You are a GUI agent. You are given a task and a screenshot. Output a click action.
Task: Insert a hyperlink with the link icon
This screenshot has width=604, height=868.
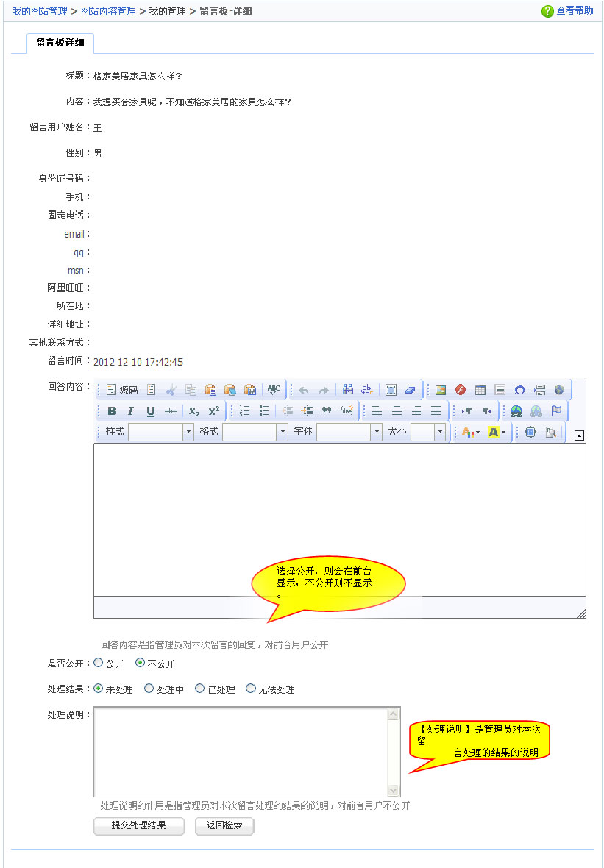516,410
